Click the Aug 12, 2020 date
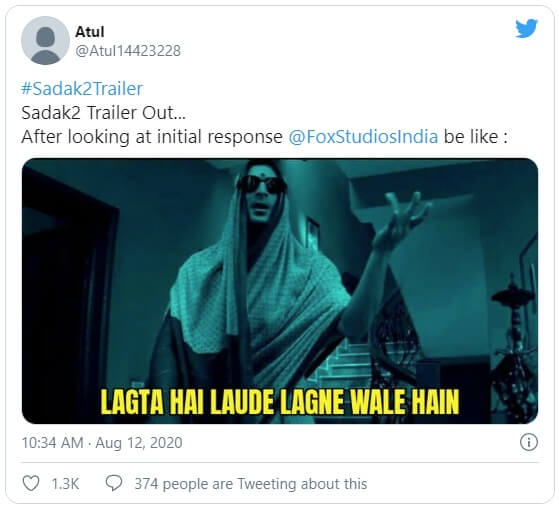 point(139,443)
